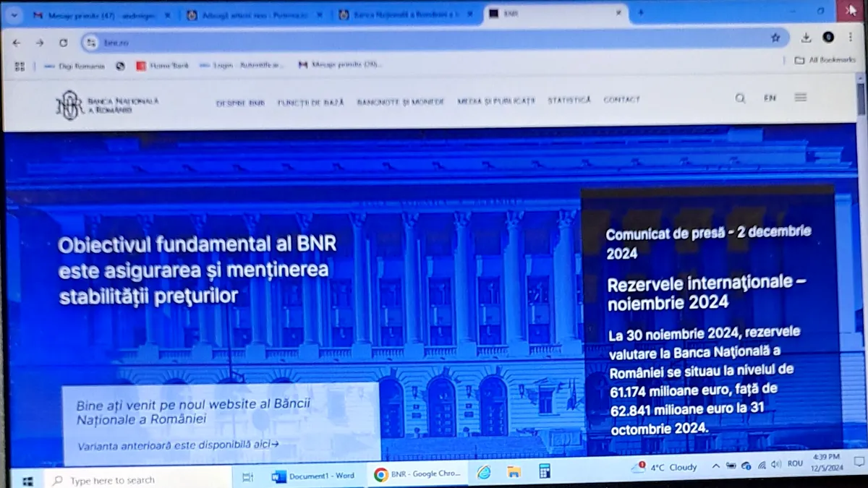Open the clock showing 4:39 PM

[x=827, y=462]
